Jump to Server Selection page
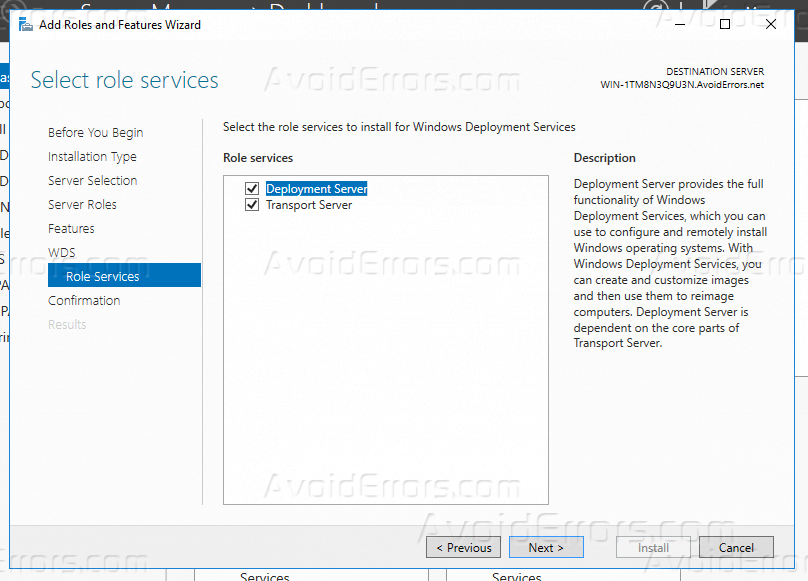The image size is (808, 581). coord(92,181)
